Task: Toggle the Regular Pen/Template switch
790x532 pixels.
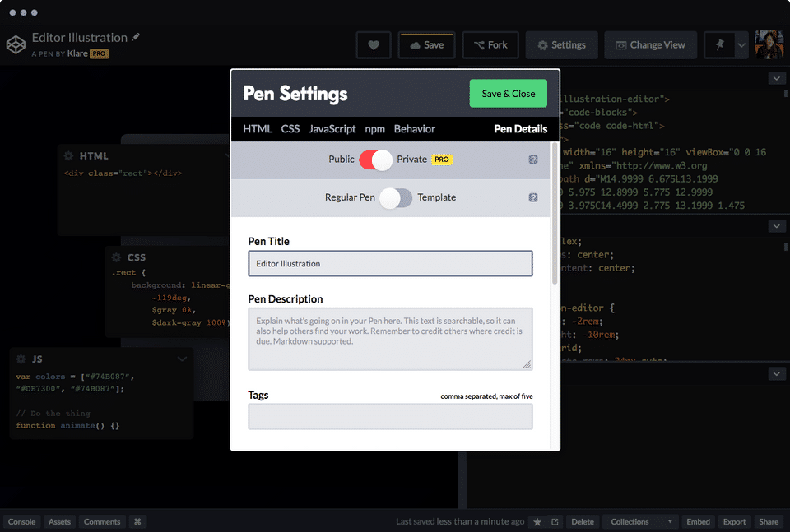Action: click(395, 197)
